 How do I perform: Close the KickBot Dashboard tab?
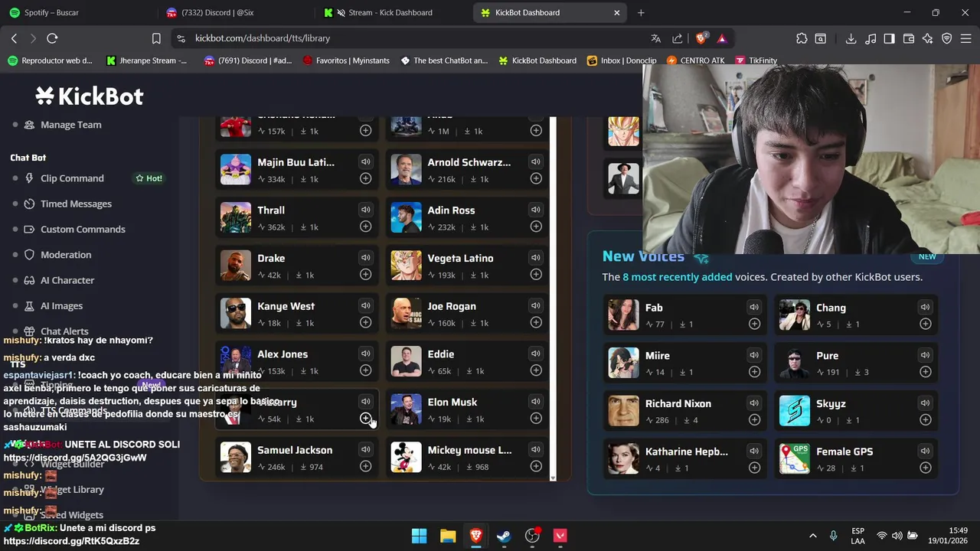(617, 12)
